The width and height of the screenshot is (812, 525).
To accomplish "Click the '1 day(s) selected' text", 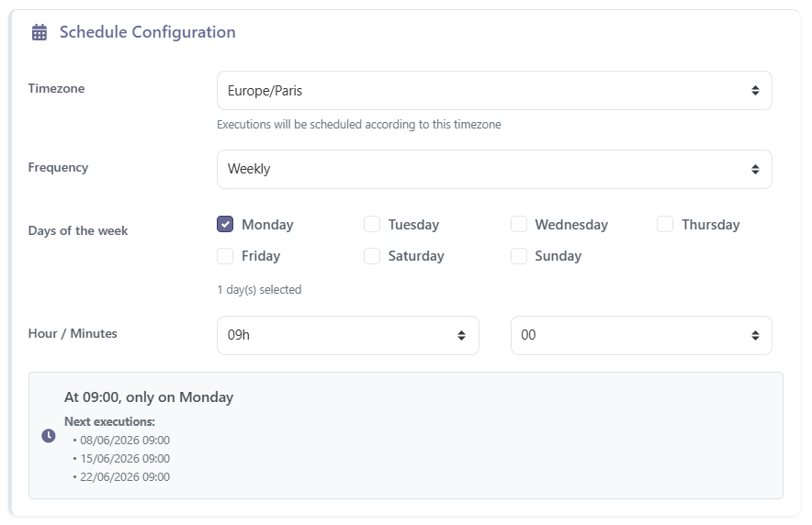I will coord(259,290).
